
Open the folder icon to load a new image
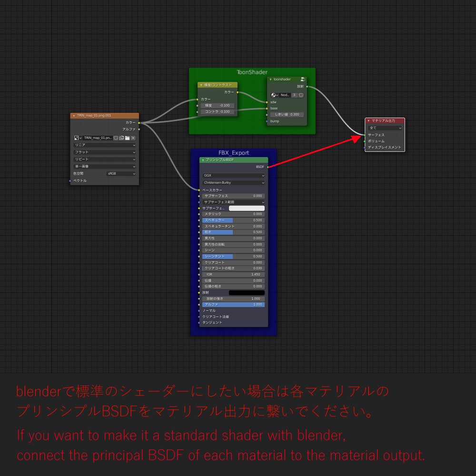[127, 138]
